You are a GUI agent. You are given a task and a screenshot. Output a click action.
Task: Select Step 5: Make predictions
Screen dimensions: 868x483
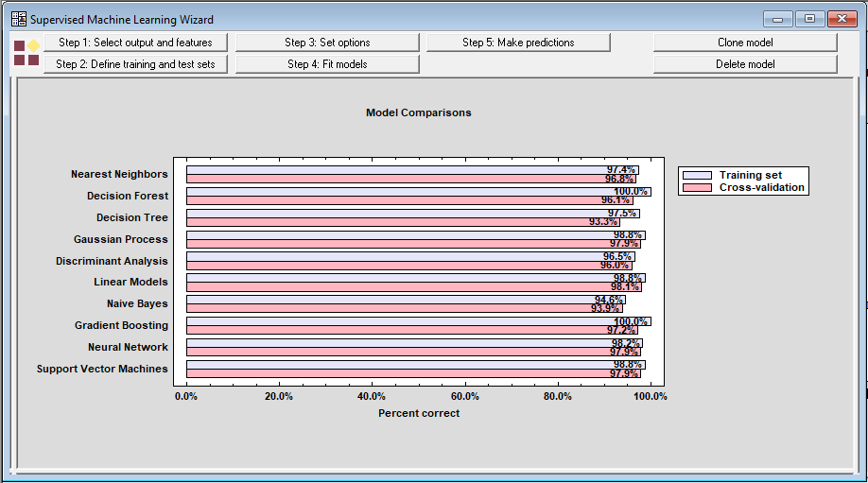pyautogui.click(x=518, y=43)
